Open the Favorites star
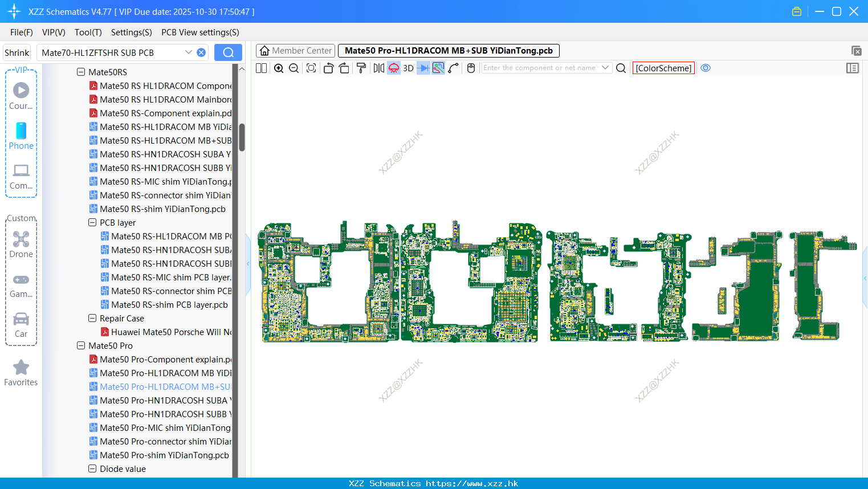The height and width of the screenshot is (489, 868). point(21,373)
